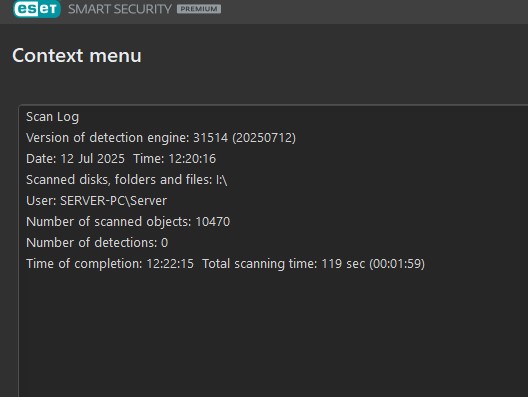
Task: Click the Time of completion: 12:22:15 entry
Action: click(110, 264)
